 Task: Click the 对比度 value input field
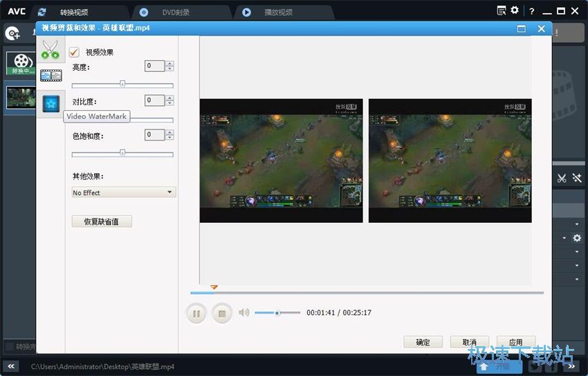[x=154, y=100]
